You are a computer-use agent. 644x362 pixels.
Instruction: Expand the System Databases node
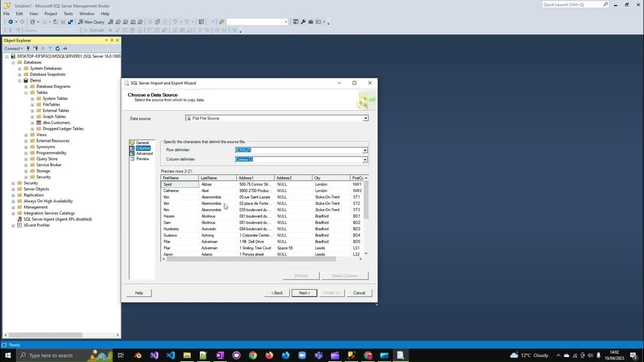(20, 68)
